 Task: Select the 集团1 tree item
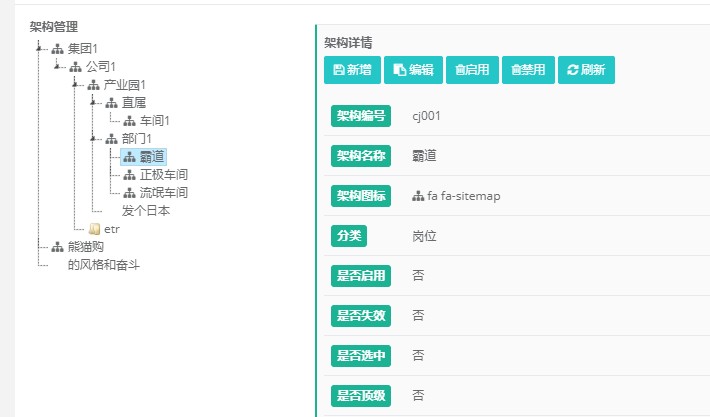[x=82, y=48]
